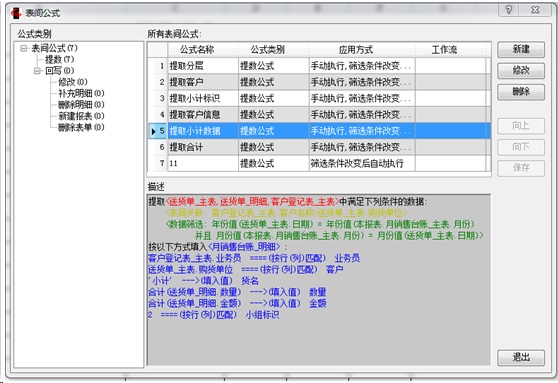Click the 修改 button
This screenshot has height=383, width=558.
point(521,70)
